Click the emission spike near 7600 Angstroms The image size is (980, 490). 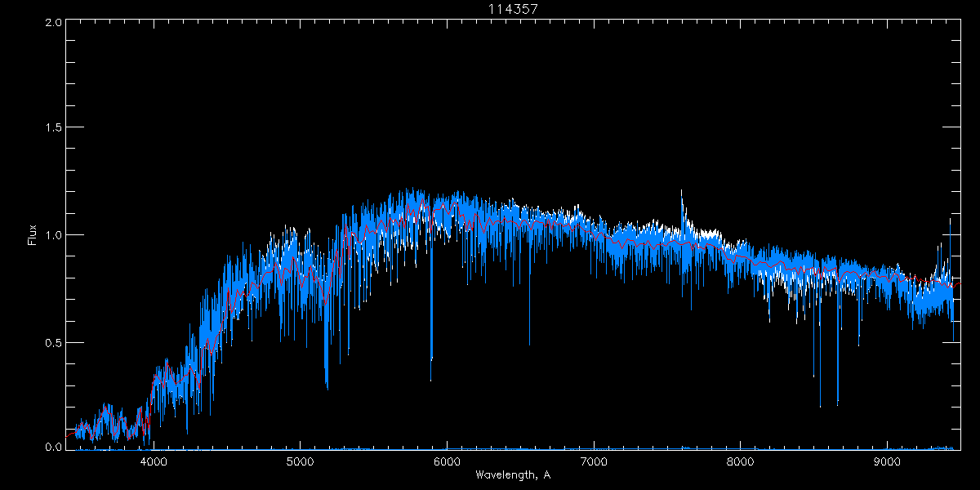(681, 196)
